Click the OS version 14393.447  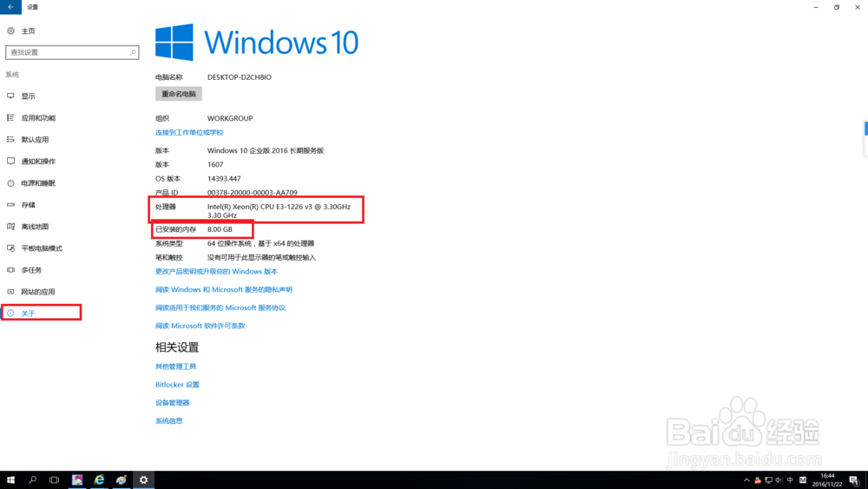[x=224, y=179]
